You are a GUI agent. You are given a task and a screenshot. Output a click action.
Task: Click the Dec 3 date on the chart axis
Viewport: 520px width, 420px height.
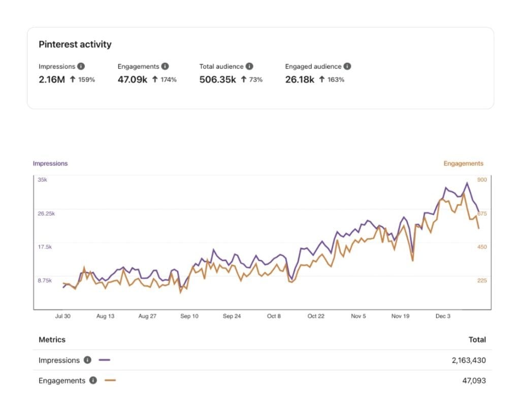(x=442, y=316)
